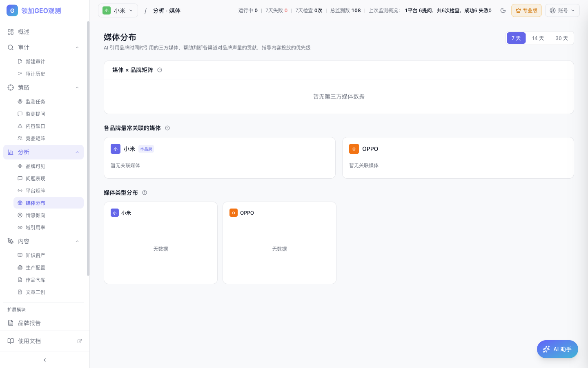
Task: Click the 上次监测概况 summary text
Action: [430, 11]
